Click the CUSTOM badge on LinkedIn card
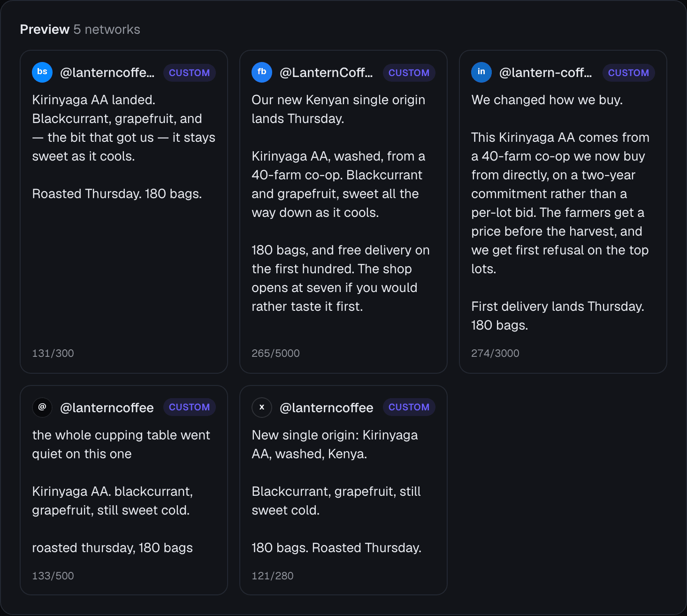The image size is (687, 616). 629,73
